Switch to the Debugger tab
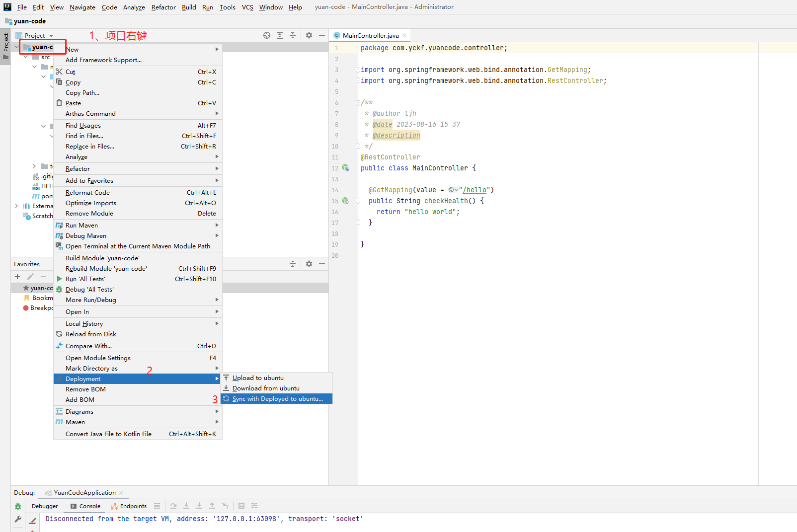797x532 pixels. coord(45,506)
